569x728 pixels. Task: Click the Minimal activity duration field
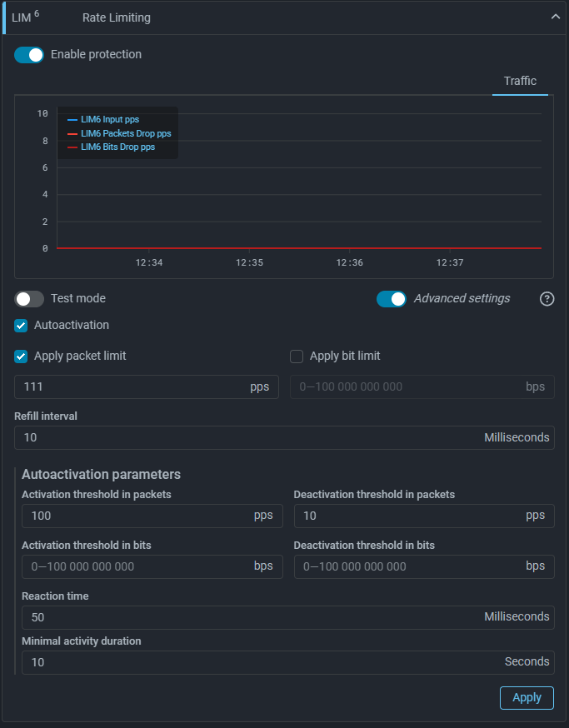point(250,663)
